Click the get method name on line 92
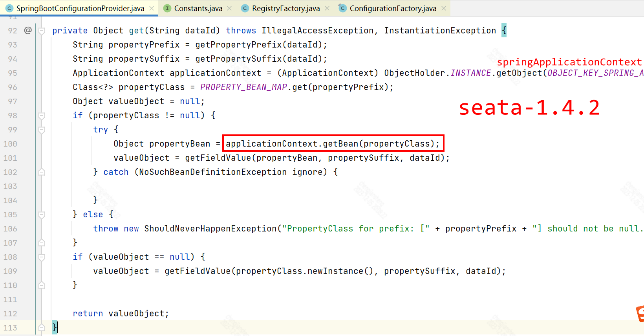 pos(136,31)
